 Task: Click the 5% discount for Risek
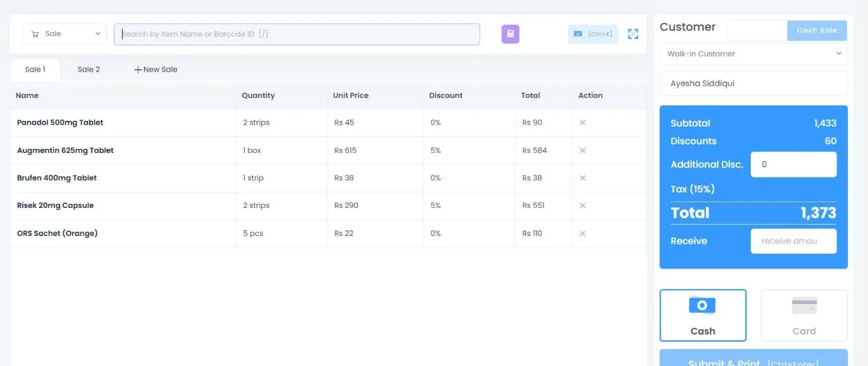click(x=436, y=206)
